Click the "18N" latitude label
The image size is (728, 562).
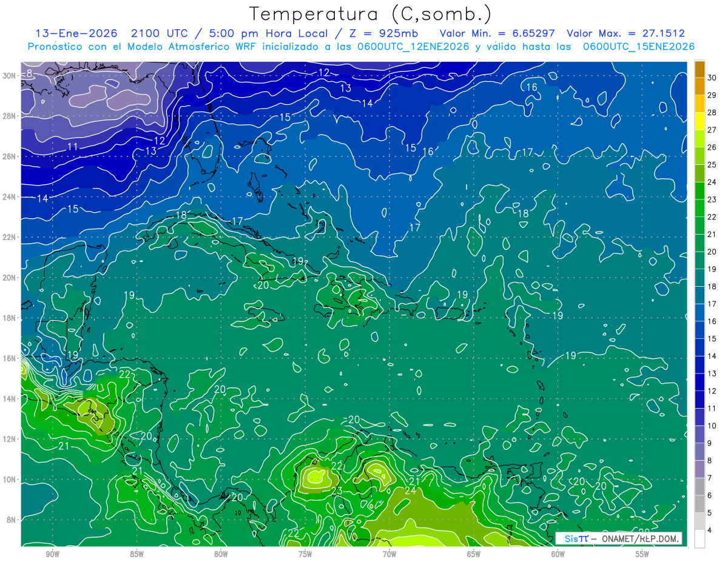tap(9, 318)
